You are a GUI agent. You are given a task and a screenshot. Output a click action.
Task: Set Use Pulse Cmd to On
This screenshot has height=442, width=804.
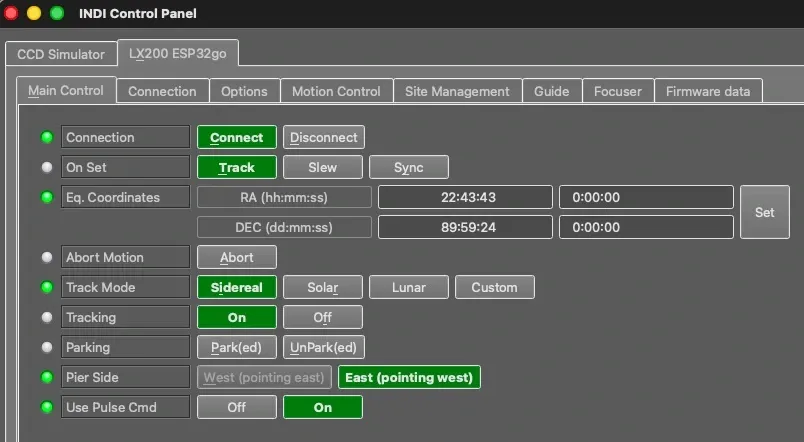(323, 407)
